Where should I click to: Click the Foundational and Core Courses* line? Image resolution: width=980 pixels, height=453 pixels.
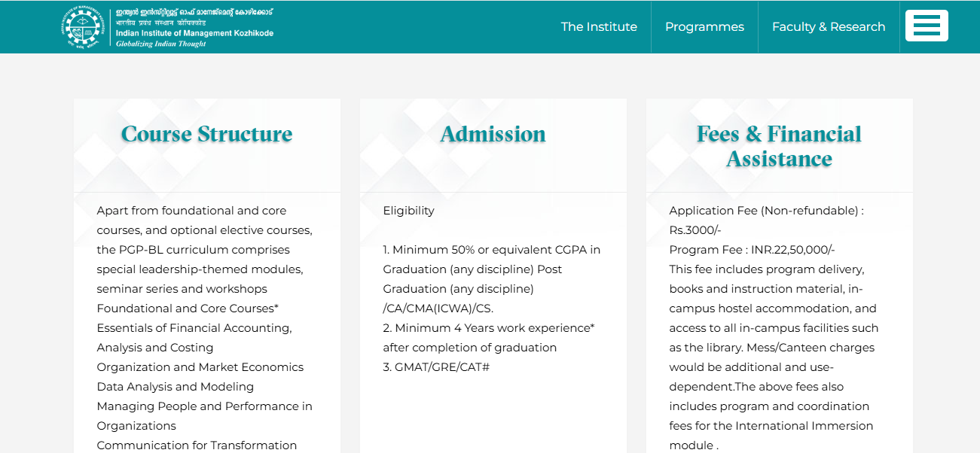[188, 309]
